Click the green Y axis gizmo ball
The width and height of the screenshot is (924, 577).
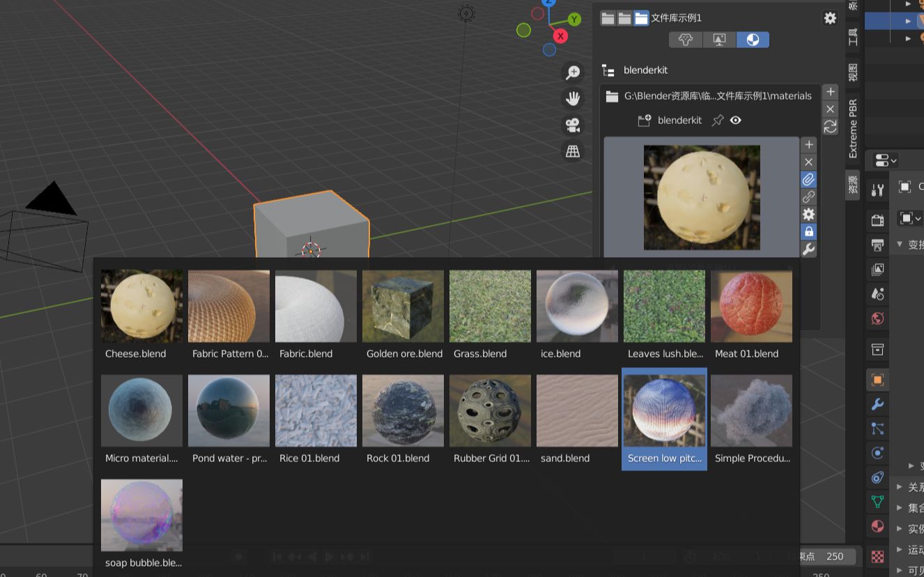574,19
